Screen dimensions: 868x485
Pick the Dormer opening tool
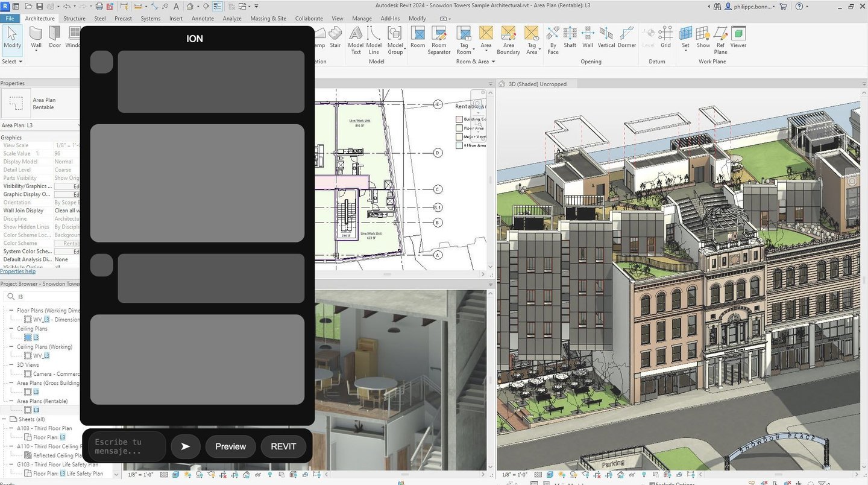pos(627,37)
